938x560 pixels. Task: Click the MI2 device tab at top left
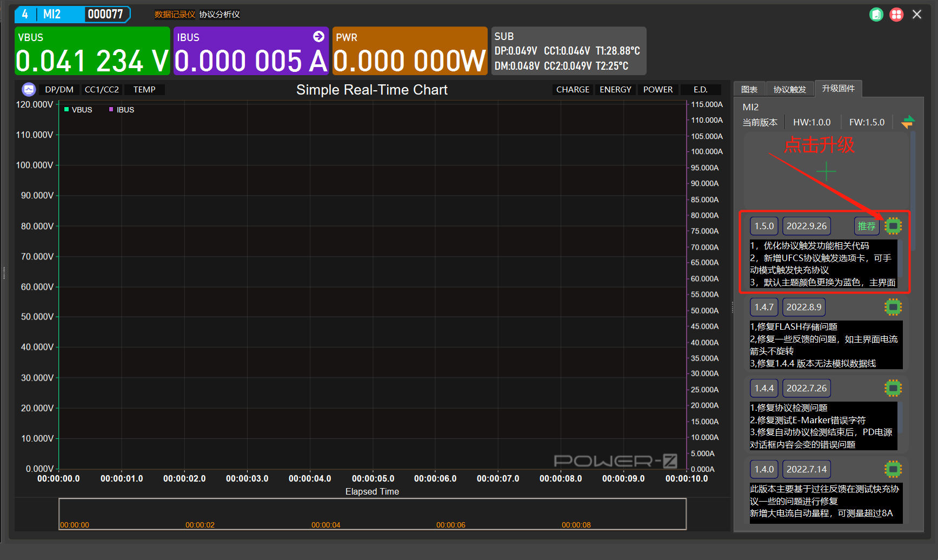(x=52, y=14)
